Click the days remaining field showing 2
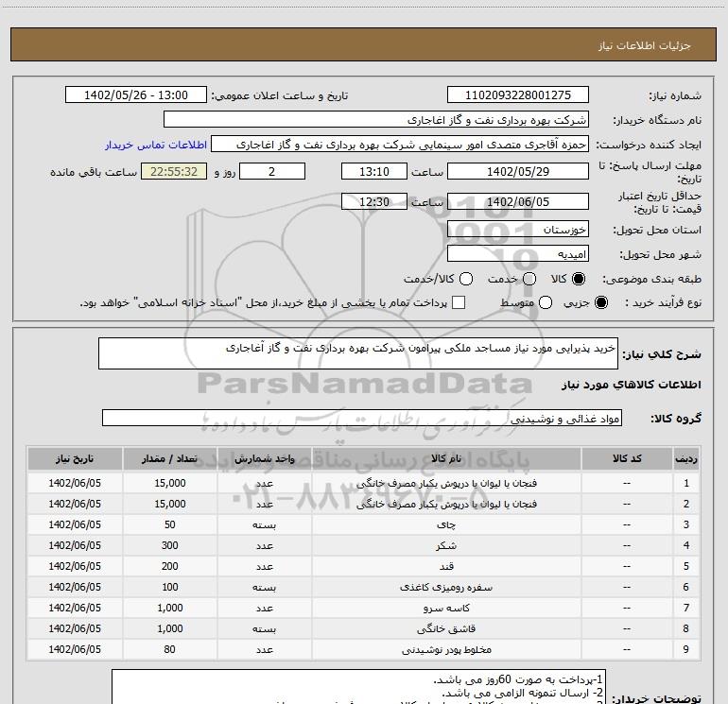Image resolution: width=728 pixels, height=704 pixels. click(x=272, y=171)
